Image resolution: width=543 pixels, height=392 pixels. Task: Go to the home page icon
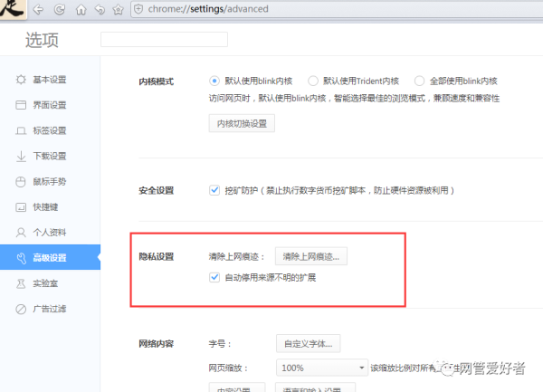tap(81, 10)
